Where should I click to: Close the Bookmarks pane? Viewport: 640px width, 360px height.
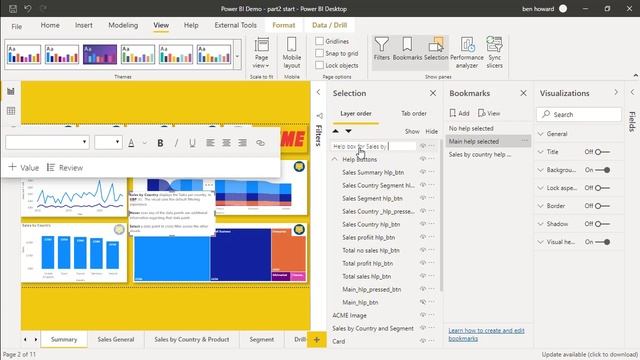[x=523, y=93]
